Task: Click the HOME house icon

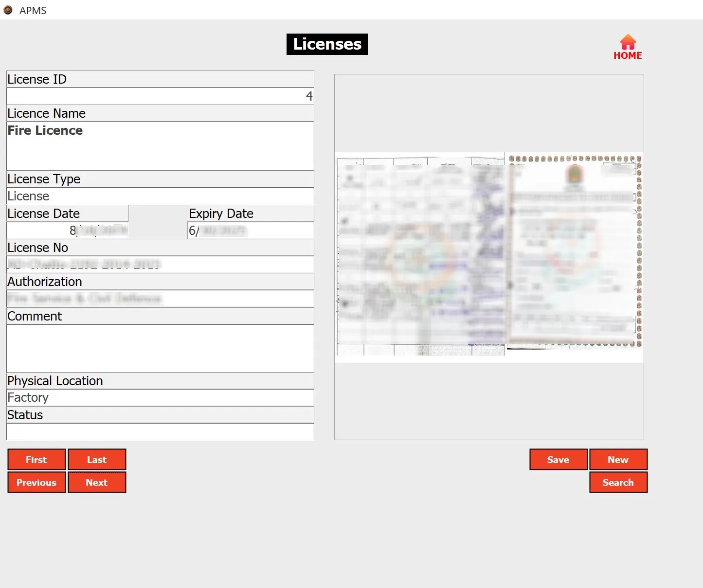Action: click(x=628, y=42)
